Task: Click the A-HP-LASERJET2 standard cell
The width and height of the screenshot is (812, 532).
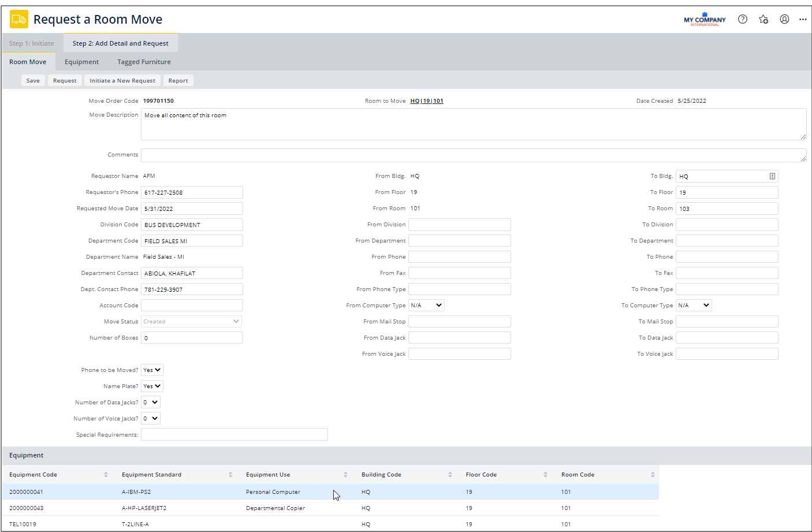Action: pos(144,508)
